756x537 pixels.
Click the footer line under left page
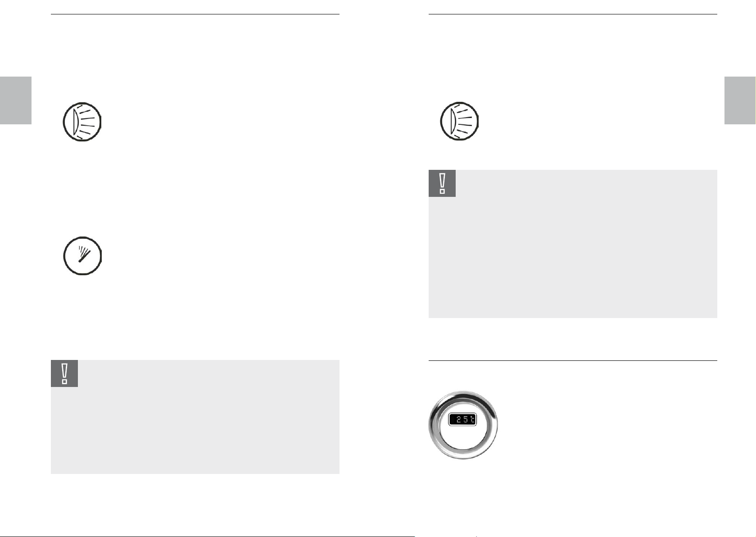(207, 536)
